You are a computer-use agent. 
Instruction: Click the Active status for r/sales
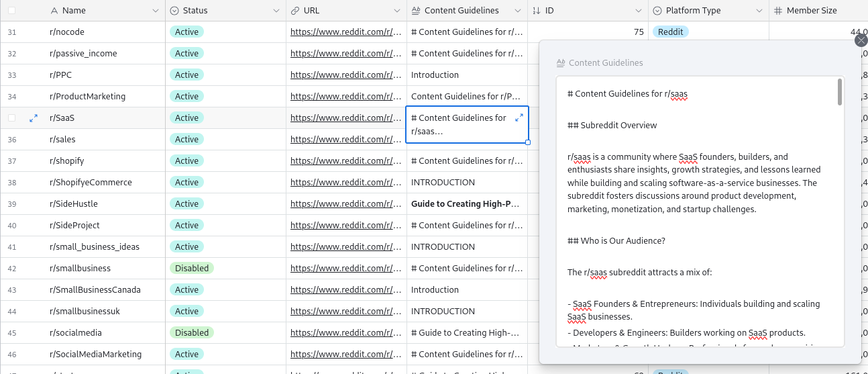(x=186, y=139)
